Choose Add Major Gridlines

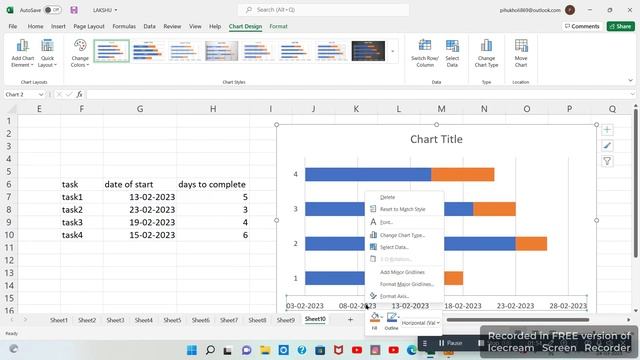click(404, 272)
